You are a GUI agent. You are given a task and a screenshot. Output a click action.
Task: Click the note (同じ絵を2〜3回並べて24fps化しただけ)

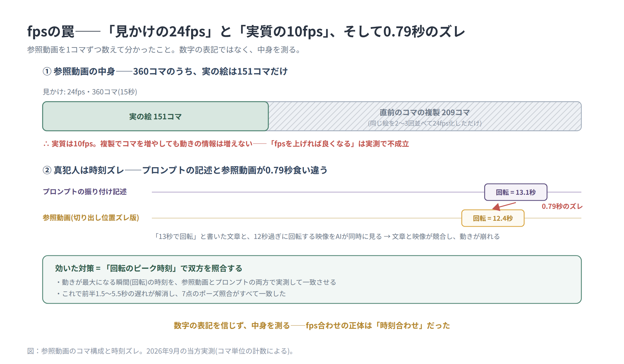(425, 123)
